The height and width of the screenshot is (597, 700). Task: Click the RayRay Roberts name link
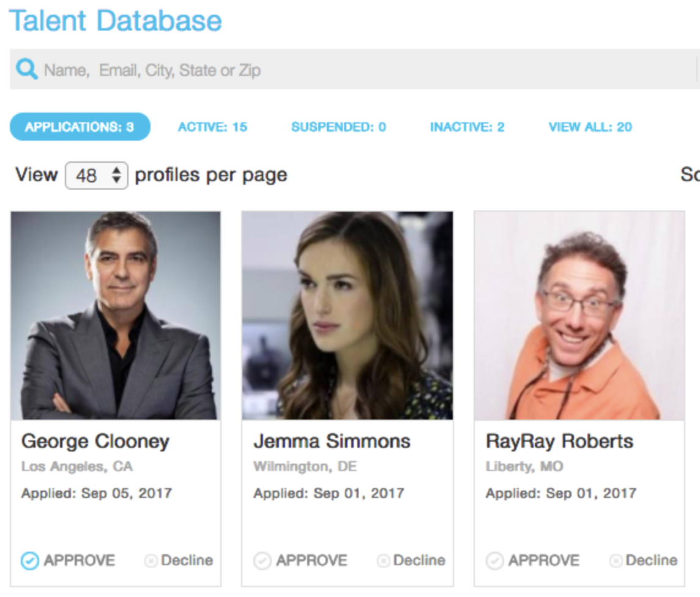click(559, 441)
